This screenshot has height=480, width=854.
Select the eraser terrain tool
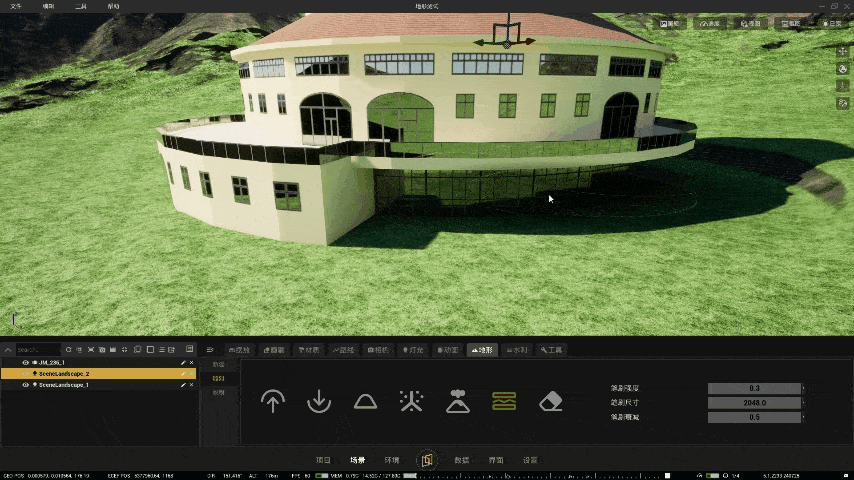(551, 402)
